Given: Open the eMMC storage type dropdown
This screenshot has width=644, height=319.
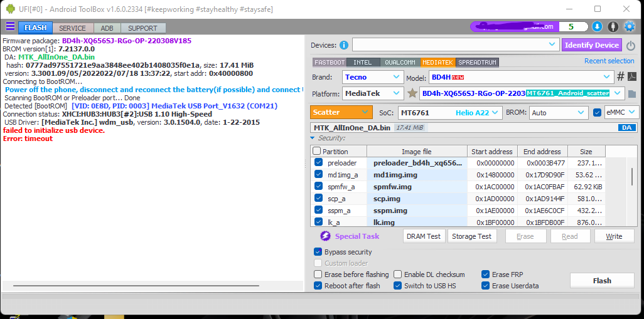Looking at the screenshot, I should (621, 112).
